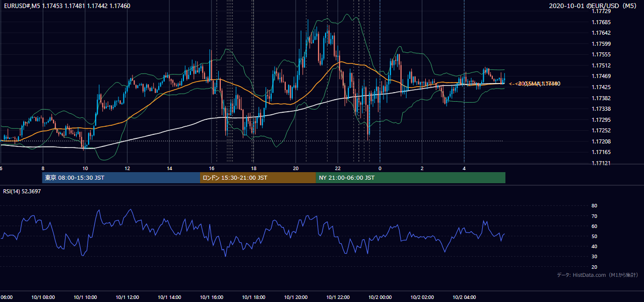644x302 pixels.
Task: Click the 1.17295 price axis label
Action: (602, 120)
